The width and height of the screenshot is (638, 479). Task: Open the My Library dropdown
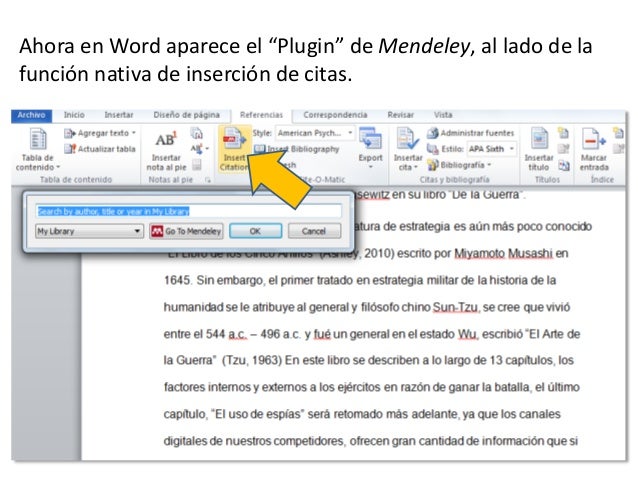click(x=89, y=231)
